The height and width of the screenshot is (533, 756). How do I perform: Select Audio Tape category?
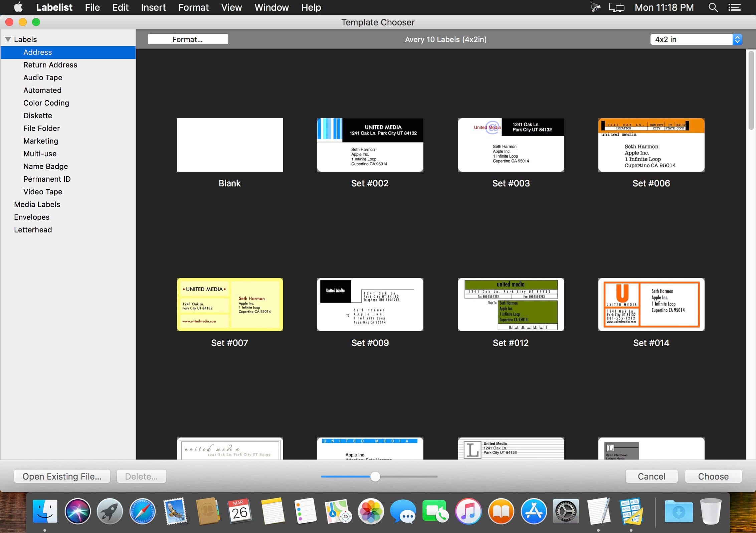pos(68,77)
